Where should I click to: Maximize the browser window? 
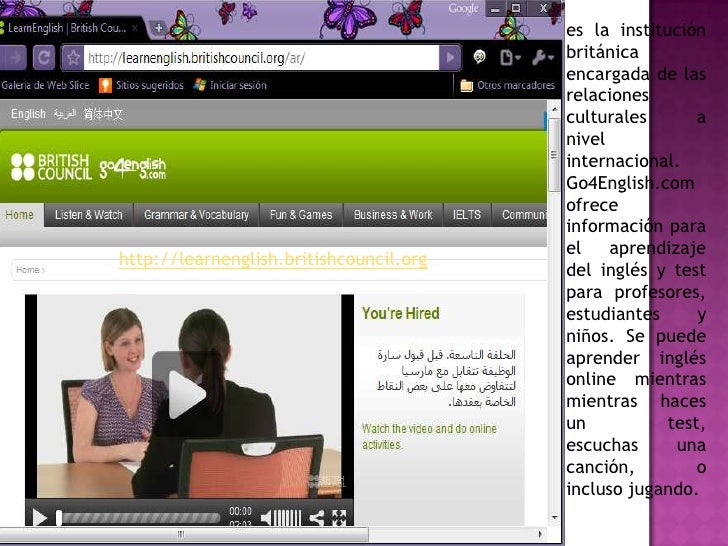(x=516, y=8)
